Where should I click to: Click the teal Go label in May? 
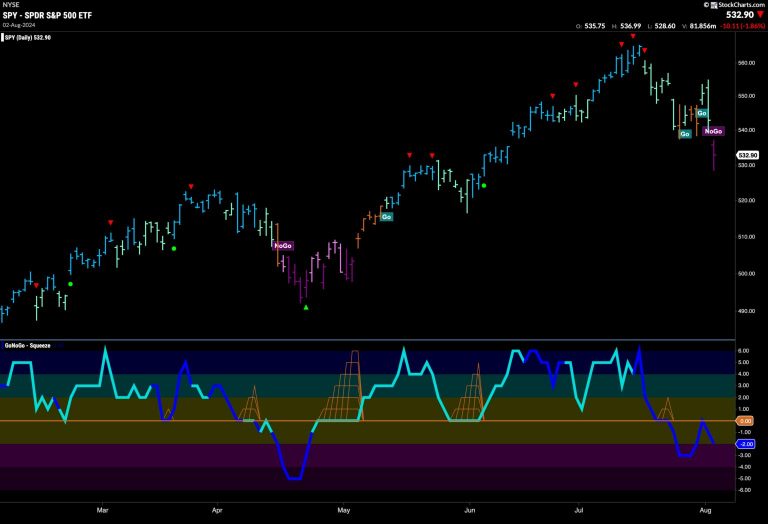point(386,217)
